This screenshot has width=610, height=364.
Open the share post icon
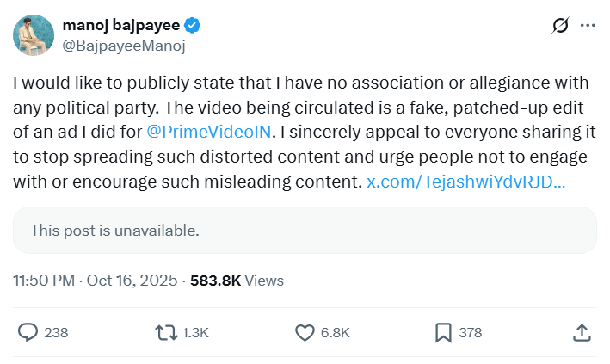(581, 332)
